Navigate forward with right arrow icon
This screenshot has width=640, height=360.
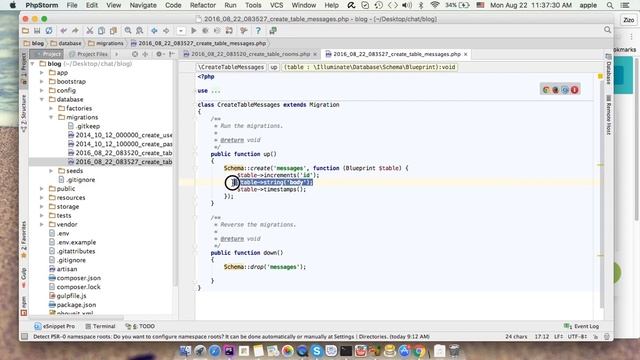pyautogui.click(x=166, y=31)
